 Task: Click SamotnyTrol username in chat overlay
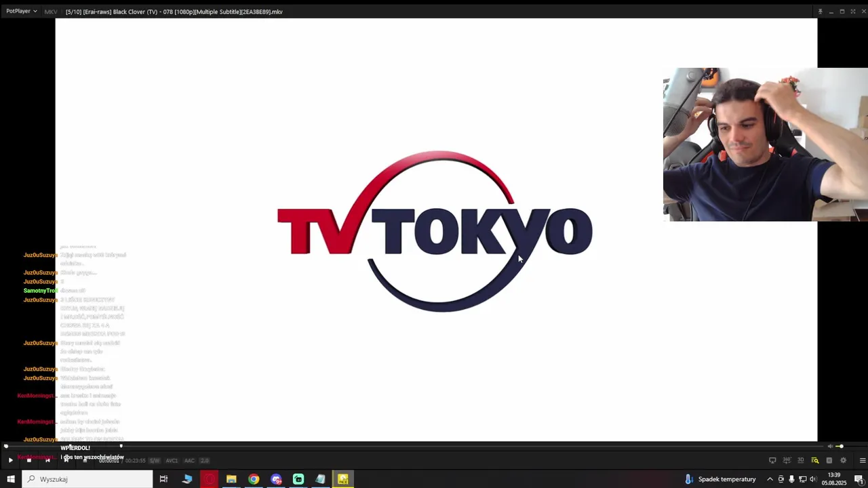(40, 291)
